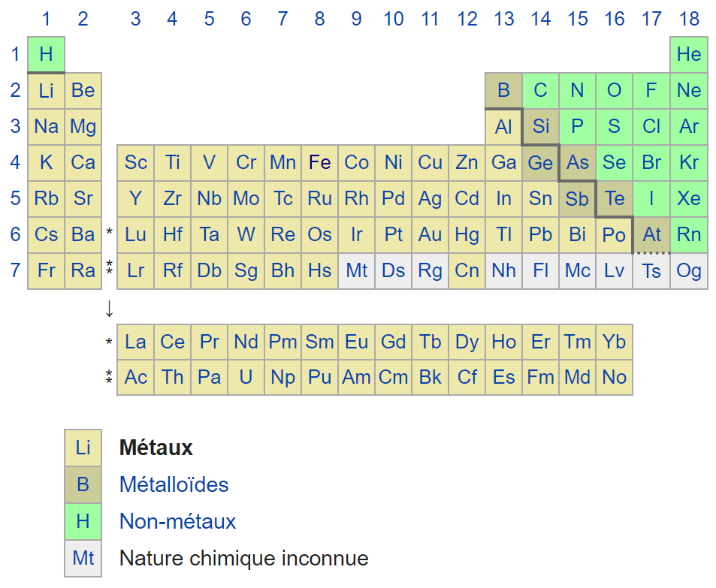
Task: Select the uranium (U) element cell
Action: 246,377
